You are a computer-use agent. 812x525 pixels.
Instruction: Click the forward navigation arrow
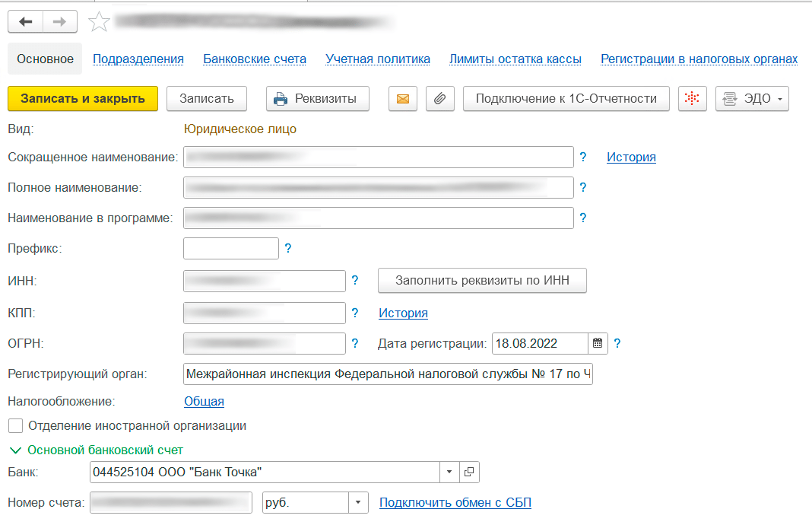59,22
